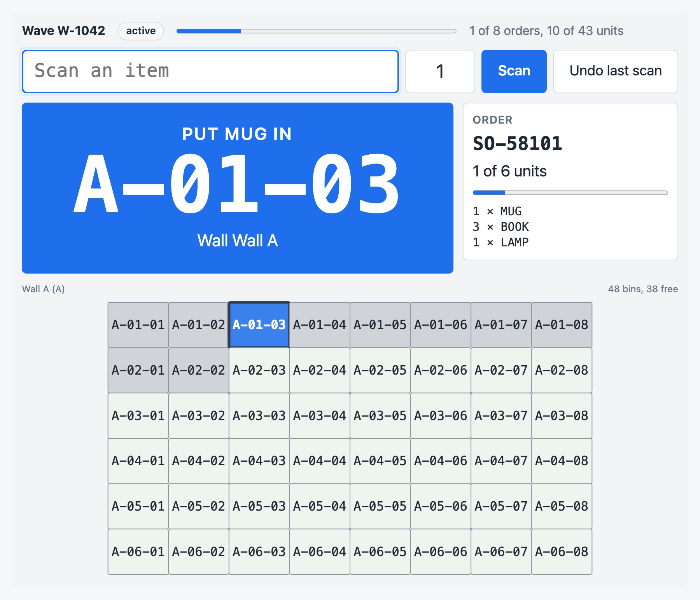Click '1 of 8 orders, 10 of 43 units'
The width and height of the screenshot is (700, 600).
click(x=546, y=31)
